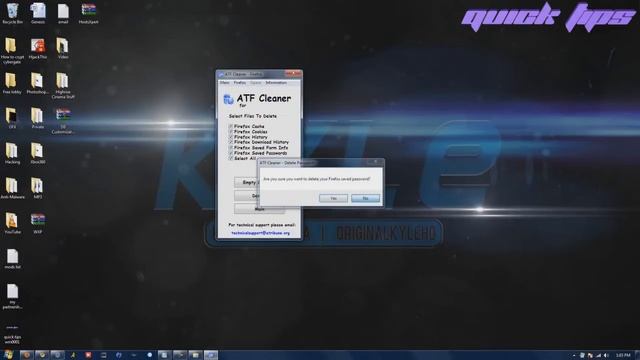This screenshot has height=360, width=640.
Task: Click the clock in the system tray
Action: pyautogui.click(x=623, y=355)
